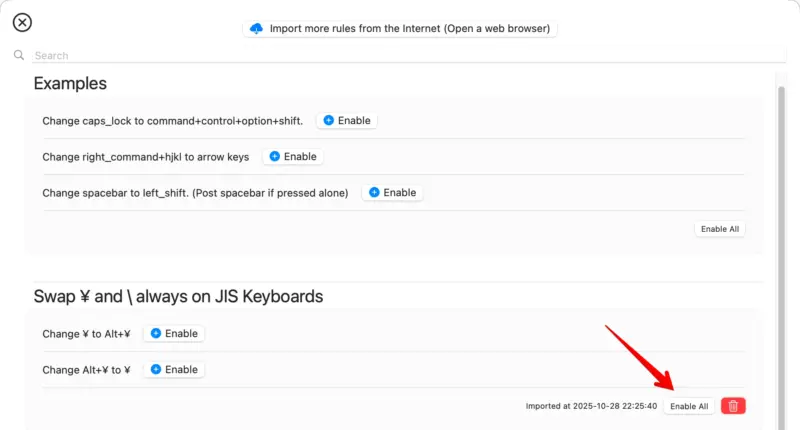Click into the Search rules field
This screenshot has width=800, height=430.
click(x=400, y=56)
